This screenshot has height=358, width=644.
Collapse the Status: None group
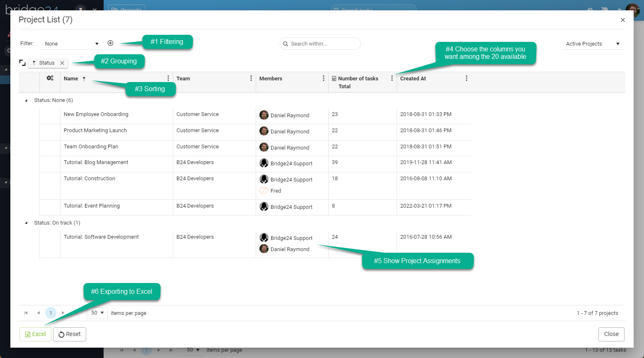(x=26, y=100)
